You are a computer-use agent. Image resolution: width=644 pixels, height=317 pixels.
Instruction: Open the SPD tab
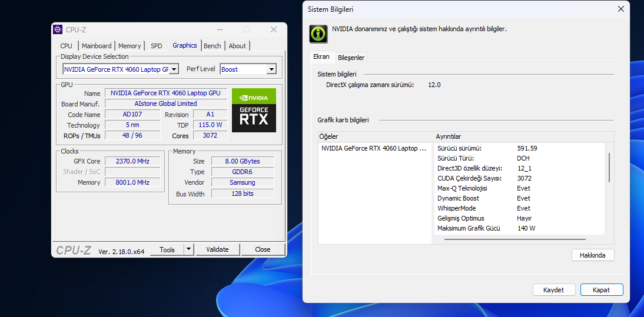coord(156,46)
